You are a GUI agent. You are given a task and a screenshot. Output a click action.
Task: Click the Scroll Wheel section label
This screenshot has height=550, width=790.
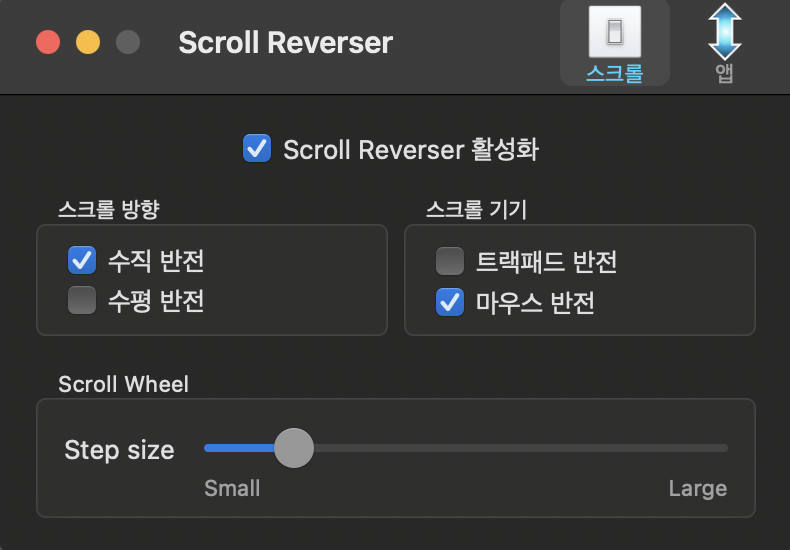point(123,384)
